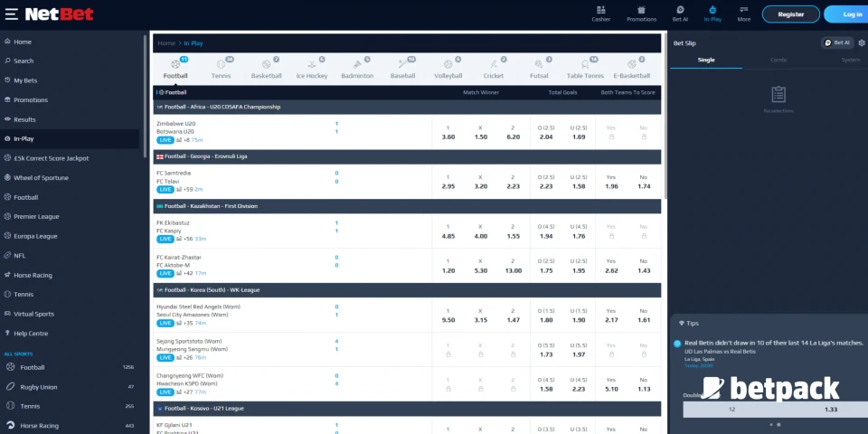Open Tennis with 255 events under All Sports
Image resolution: width=868 pixels, height=434 pixels.
[70, 406]
